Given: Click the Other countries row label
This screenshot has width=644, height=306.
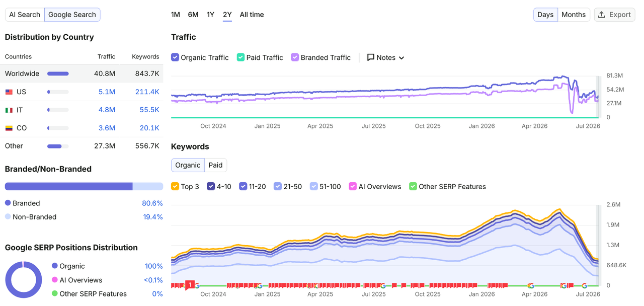Looking at the screenshot, I should pyautogui.click(x=14, y=146).
